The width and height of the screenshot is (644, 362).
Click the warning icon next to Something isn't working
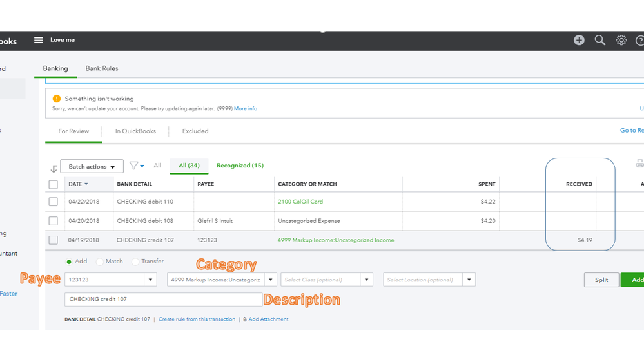(57, 99)
